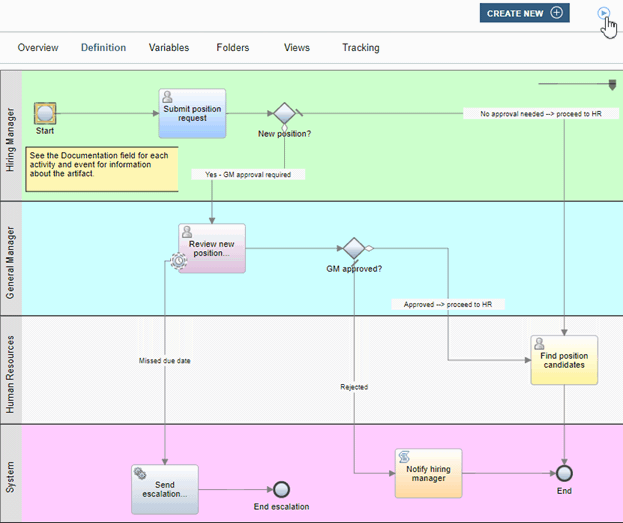Click the user icon in Submit position request
623x523 pixels.
168,98
